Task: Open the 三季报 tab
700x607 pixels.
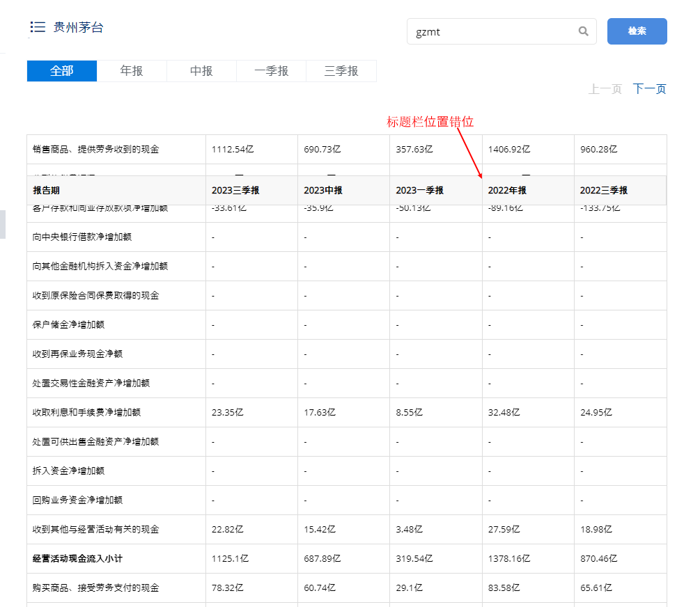Action: pyautogui.click(x=341, y=71)
